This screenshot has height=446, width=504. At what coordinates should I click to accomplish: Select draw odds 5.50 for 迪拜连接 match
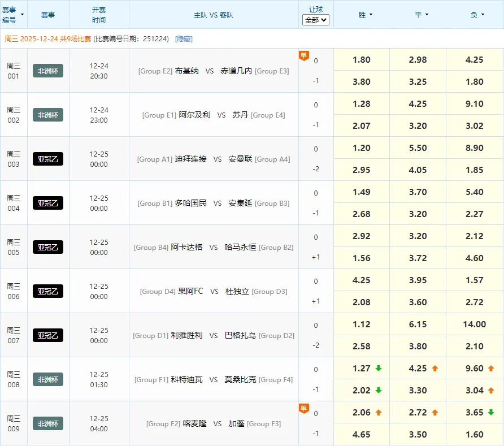pyautogui.click(x=418, y=148)
